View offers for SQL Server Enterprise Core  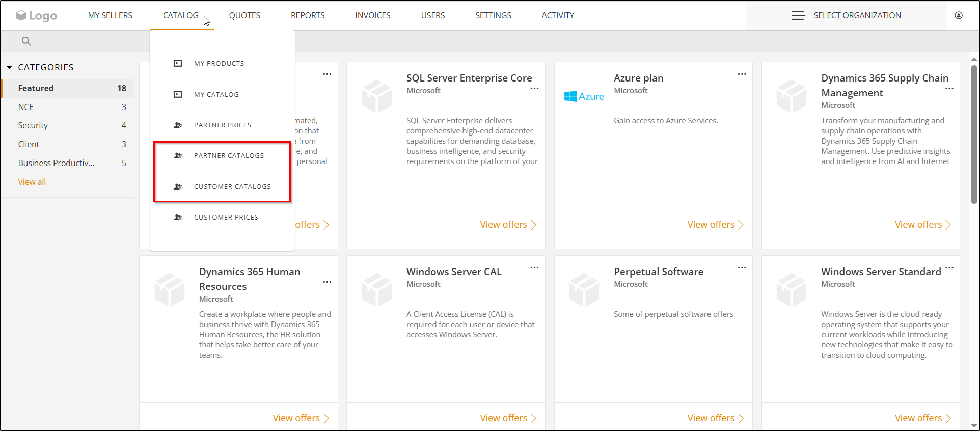coord(508,225)
